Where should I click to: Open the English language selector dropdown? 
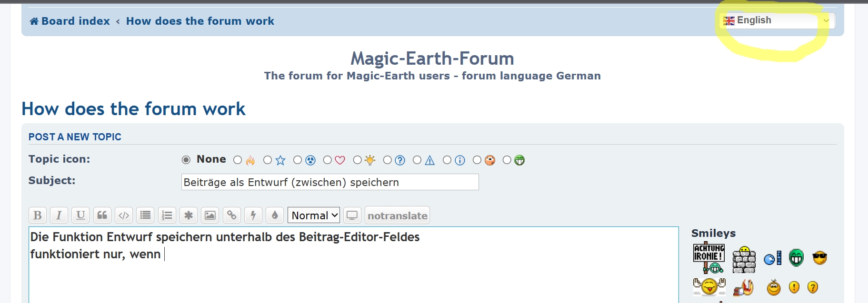click(776, 20)
